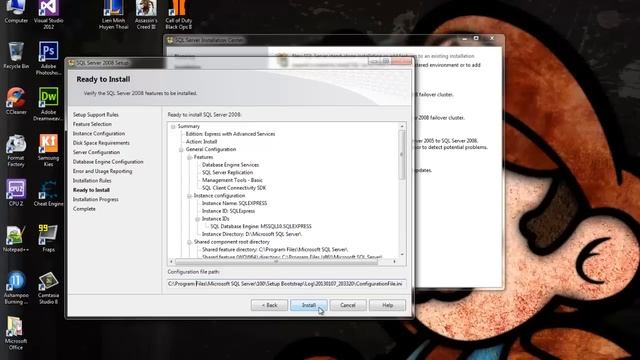The height and width of the screenshot is (360, 640).
Task: Open CCleaner desktop icon
Action: click(x=16, y=101)
